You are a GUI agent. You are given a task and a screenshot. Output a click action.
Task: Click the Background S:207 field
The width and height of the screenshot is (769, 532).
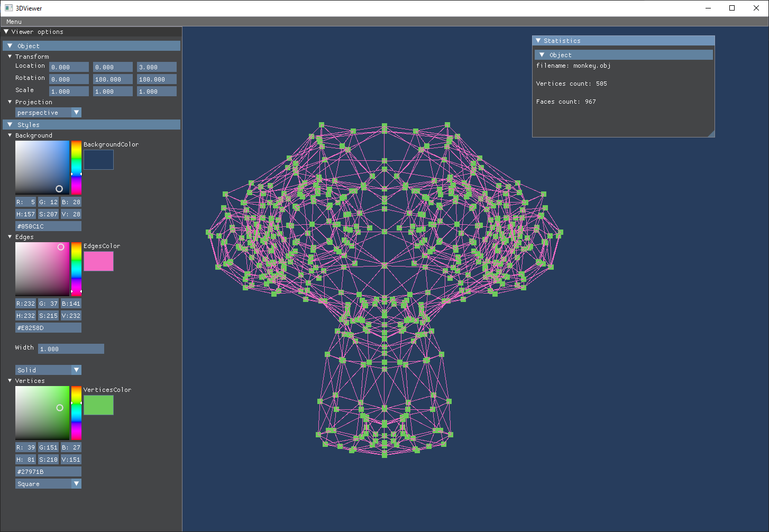click(48, 214)
